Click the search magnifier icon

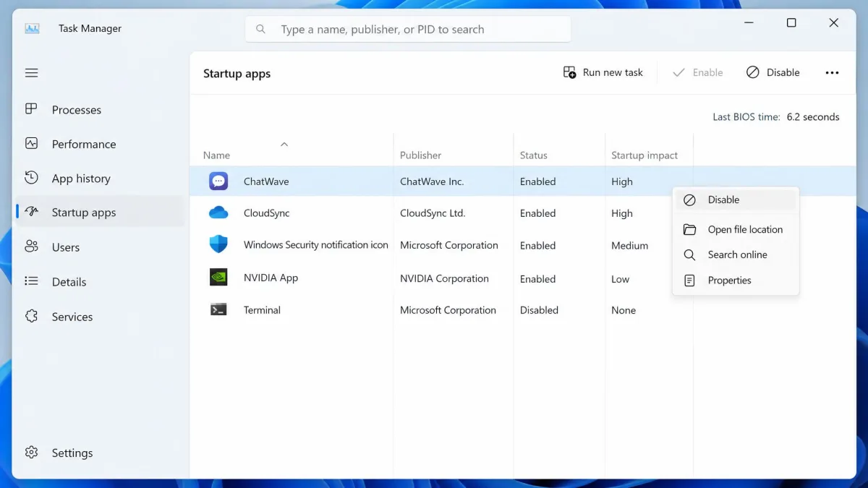point(261,30)
